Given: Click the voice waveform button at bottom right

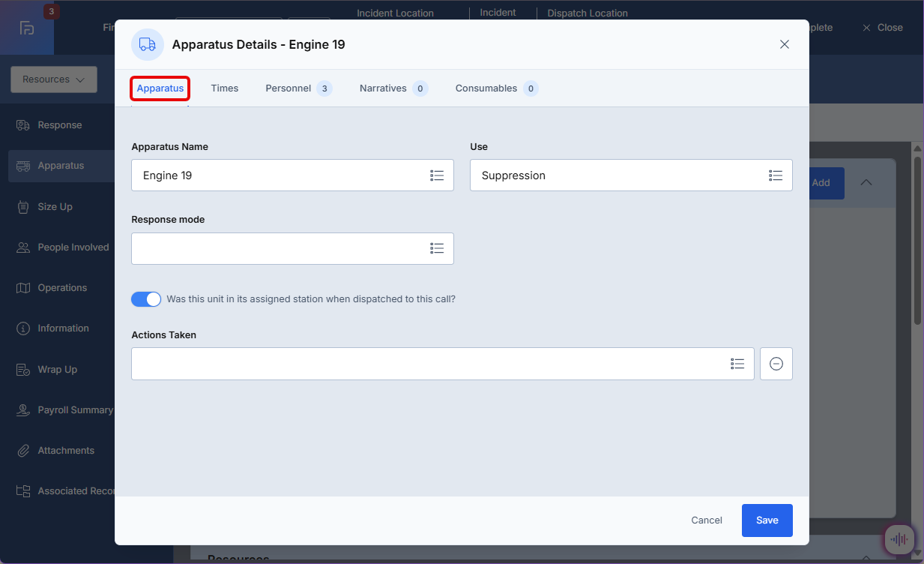Looking at the screenshot, I should [x=899, y=539].
